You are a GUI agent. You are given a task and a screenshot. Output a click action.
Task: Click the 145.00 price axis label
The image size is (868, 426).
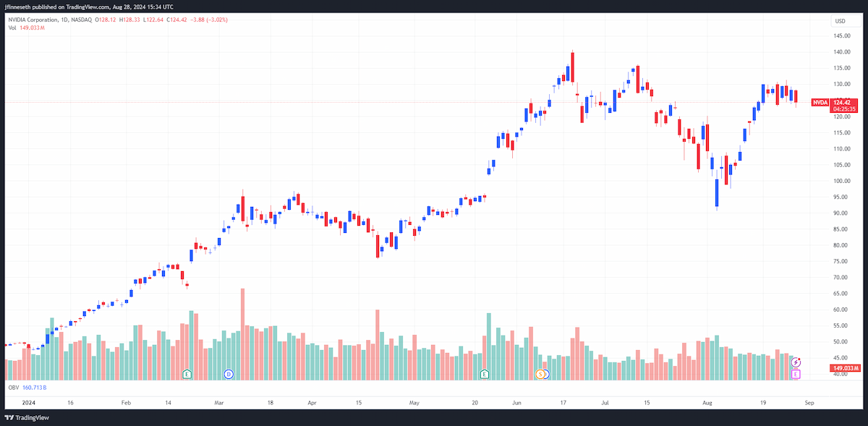pos(842,36)
